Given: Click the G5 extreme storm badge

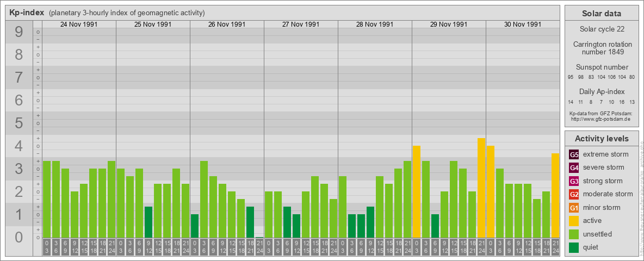Looking at the screenshot, I should coord(574,154).
